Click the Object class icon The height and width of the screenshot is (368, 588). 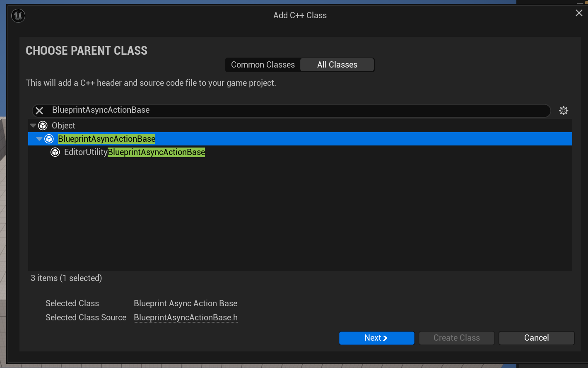coord(43,126)
